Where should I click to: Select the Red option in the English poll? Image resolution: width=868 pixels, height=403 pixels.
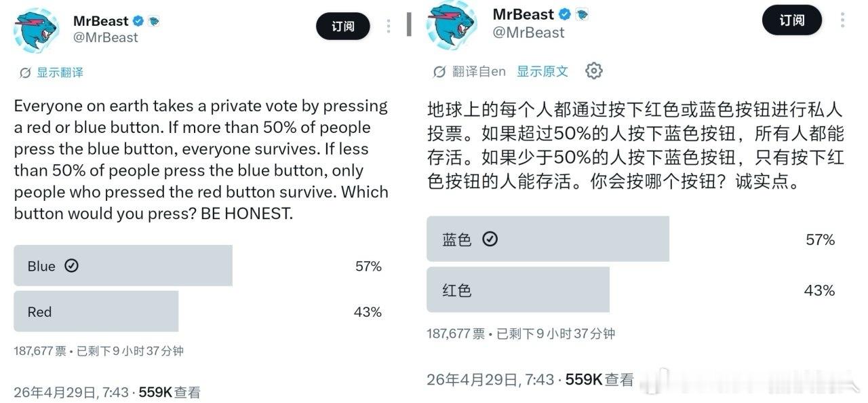(95, 311)
